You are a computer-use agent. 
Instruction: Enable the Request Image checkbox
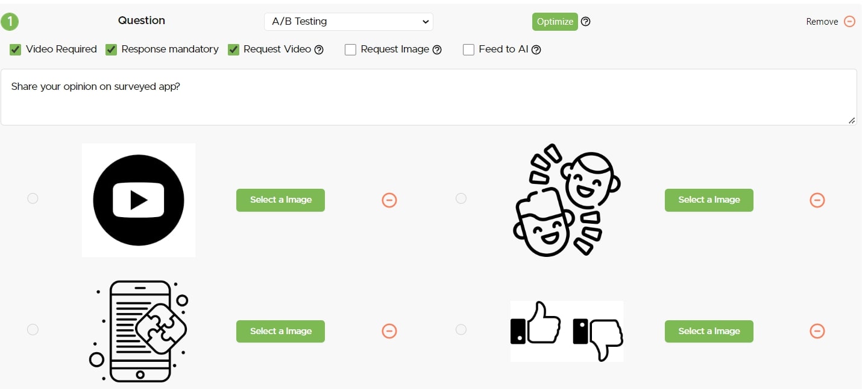pos(350,49)
